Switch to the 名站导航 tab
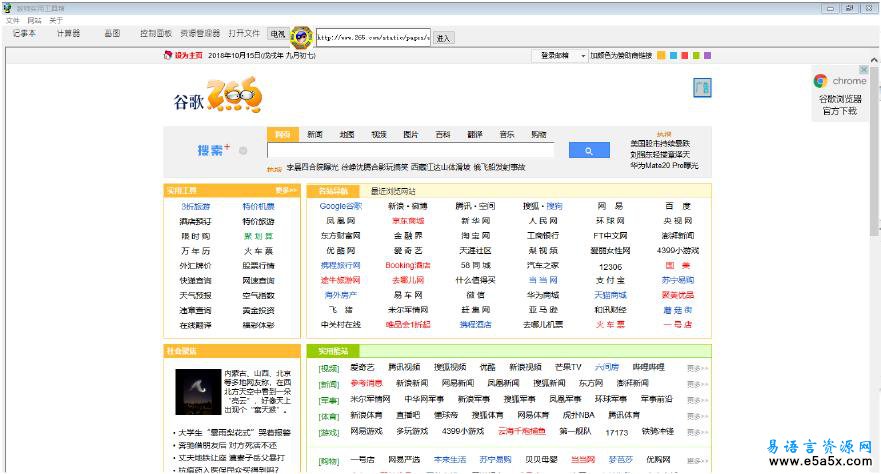 333,191
